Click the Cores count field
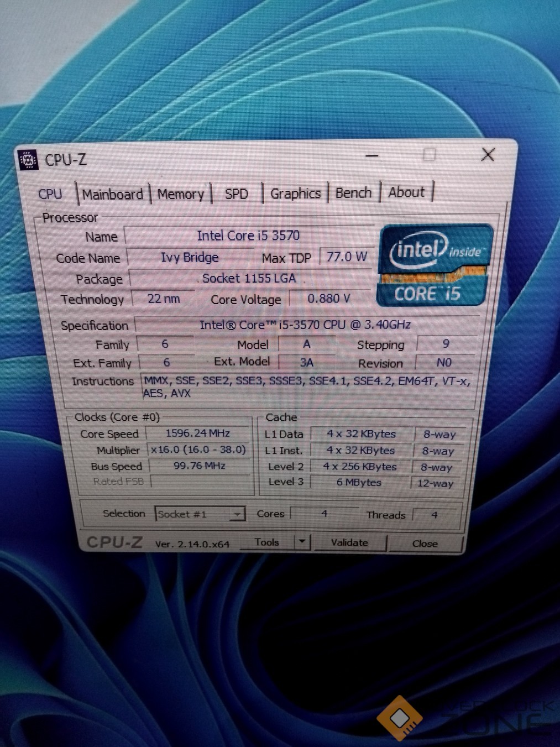The image size is (560, 747). (x=324, y=514)
